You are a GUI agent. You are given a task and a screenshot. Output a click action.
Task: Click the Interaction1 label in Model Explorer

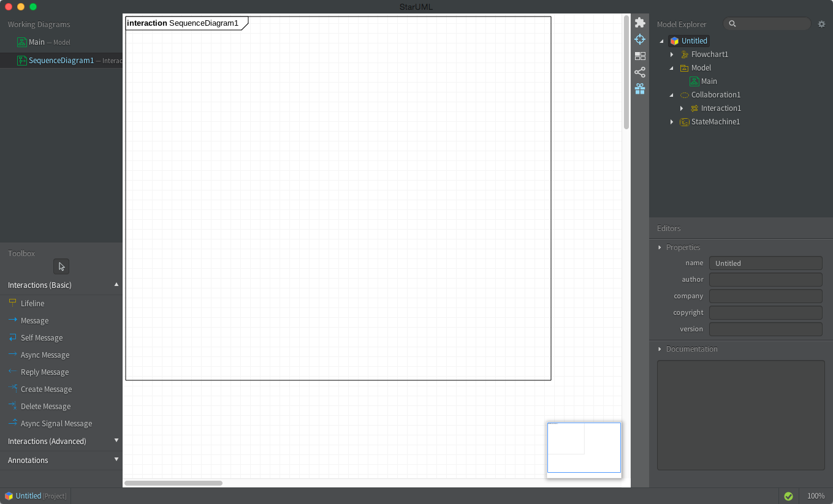[x=721, y=108]
